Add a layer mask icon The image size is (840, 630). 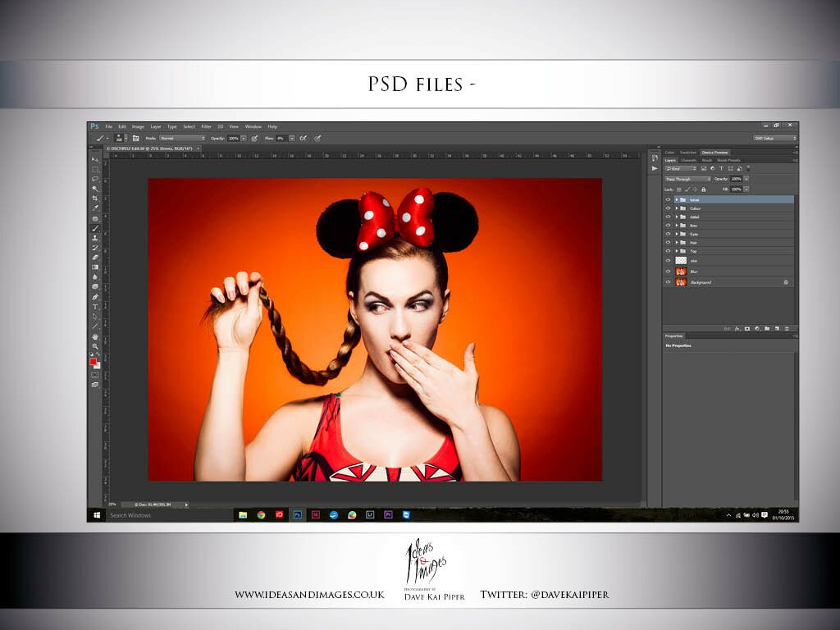pos(747,328)
